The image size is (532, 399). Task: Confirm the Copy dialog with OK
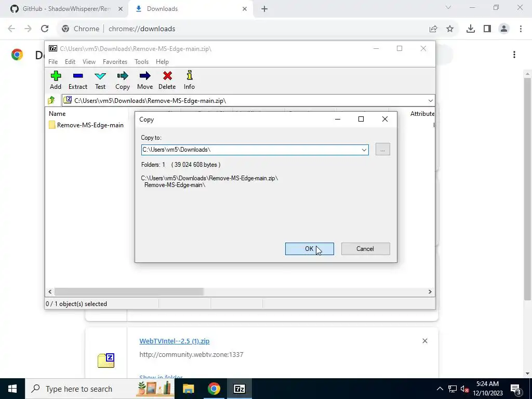coord(310,249)
